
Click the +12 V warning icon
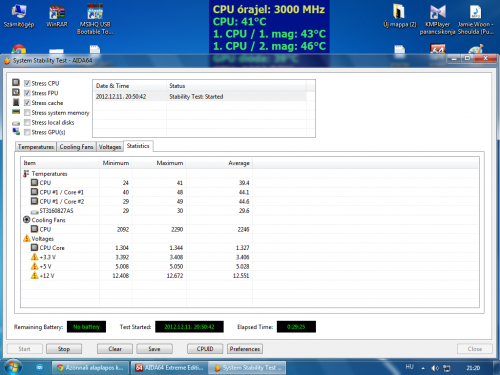tap(34, 275)
